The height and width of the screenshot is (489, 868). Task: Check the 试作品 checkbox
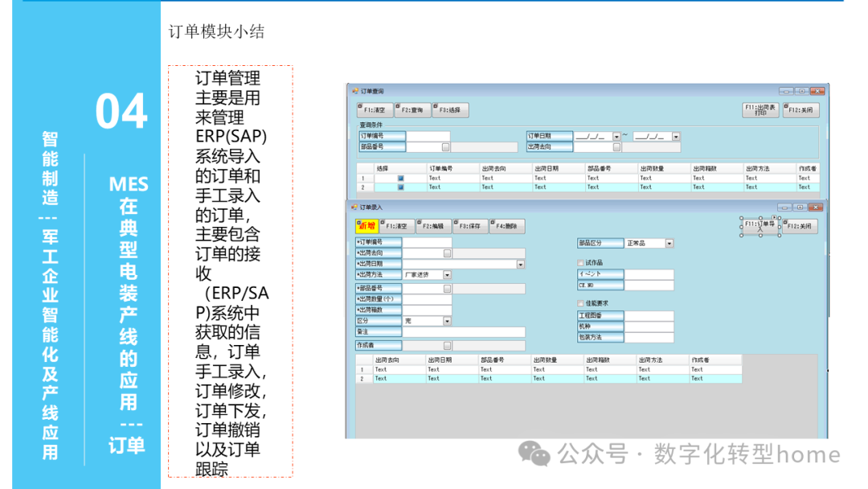click(x=579, y=261)
